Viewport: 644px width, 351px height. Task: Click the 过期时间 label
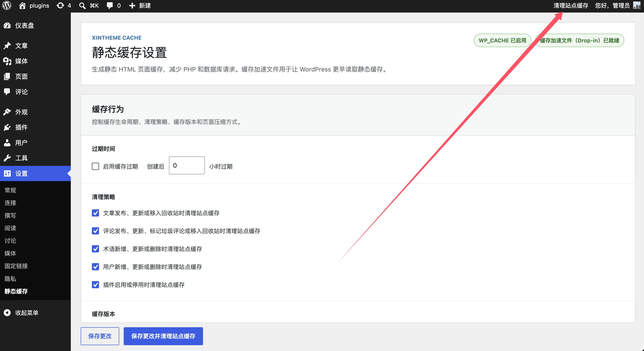(x=104, y=149)
